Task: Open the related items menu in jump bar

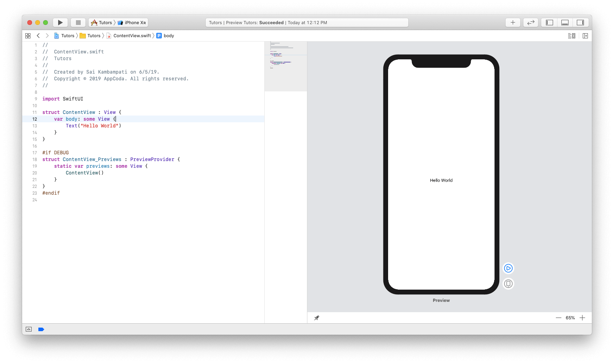Action: [28, 36]
